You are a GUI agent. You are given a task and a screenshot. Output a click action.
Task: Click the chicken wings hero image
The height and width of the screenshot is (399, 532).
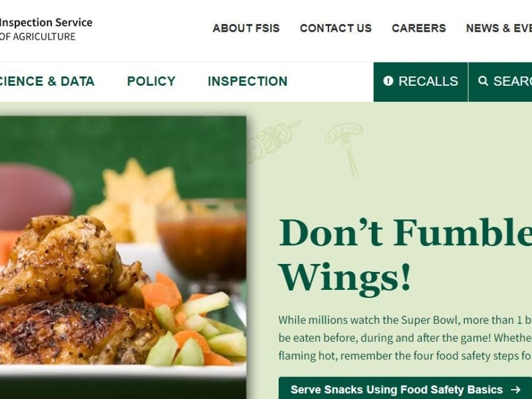pyautogui.click(x=123, y=257)
